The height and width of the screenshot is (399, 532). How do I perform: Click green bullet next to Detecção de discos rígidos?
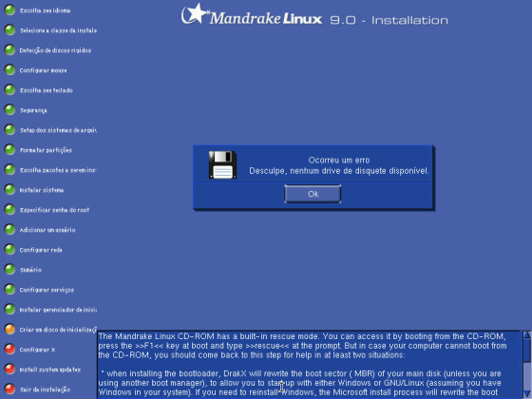click(x=9, y=50)
